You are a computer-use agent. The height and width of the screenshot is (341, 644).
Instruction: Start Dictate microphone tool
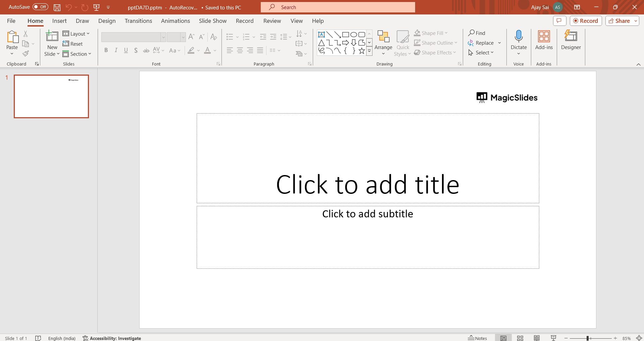pos(518,36)
